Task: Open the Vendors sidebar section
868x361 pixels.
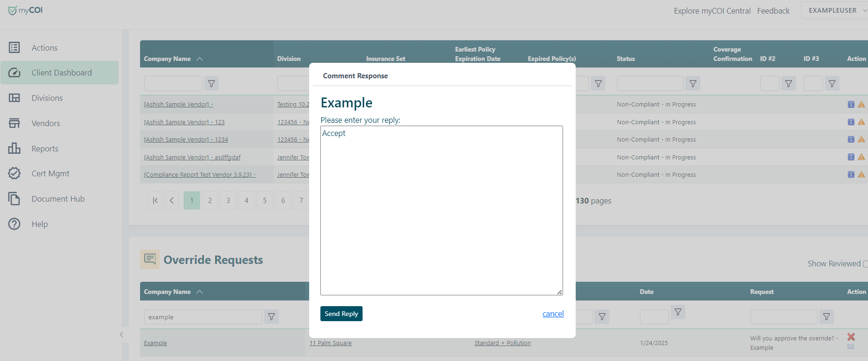Action: 45,123
